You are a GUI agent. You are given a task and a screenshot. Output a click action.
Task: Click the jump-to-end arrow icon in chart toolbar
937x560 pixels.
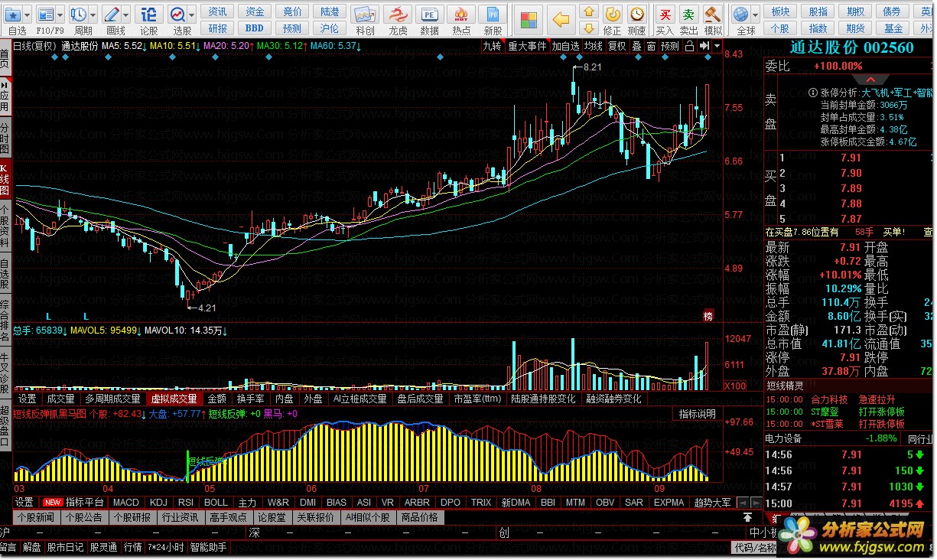(704, 46)
